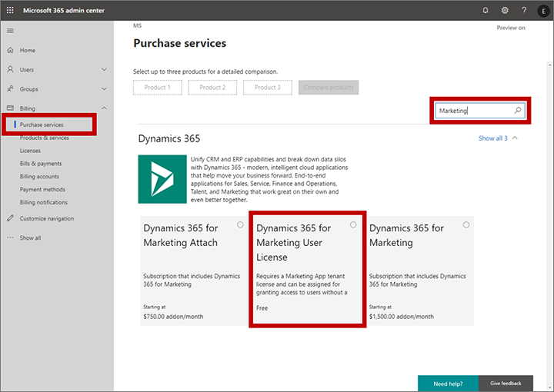Viewport: 554px width, 392px height.
Task: Click in the Marketing search field
Action: click(x=472, y=111)
